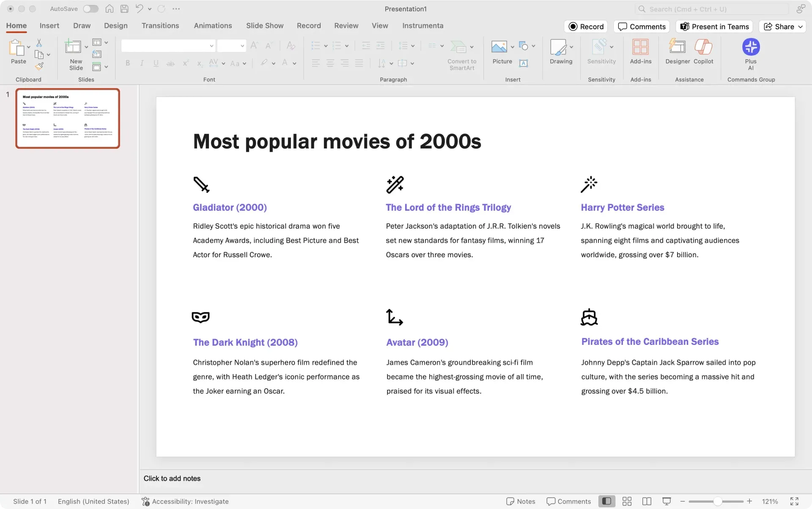
Task: Click Present in Teams
Action: coord(714,27)
